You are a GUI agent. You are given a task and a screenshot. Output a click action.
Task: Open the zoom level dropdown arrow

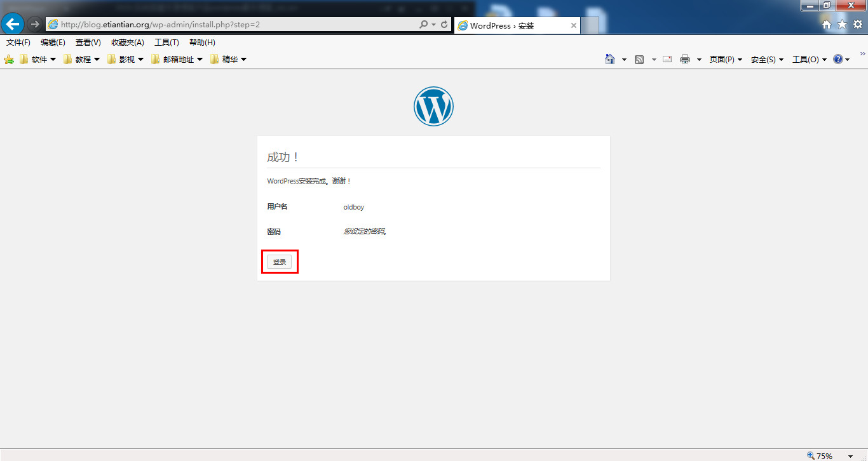(x=850, y=456)
